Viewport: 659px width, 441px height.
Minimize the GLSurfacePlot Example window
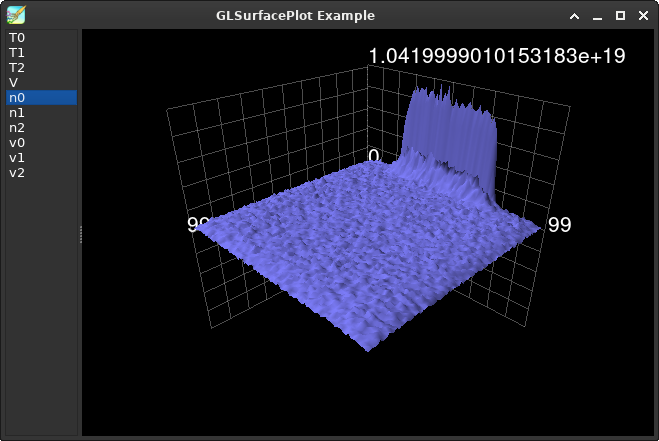tap(597, 16)
